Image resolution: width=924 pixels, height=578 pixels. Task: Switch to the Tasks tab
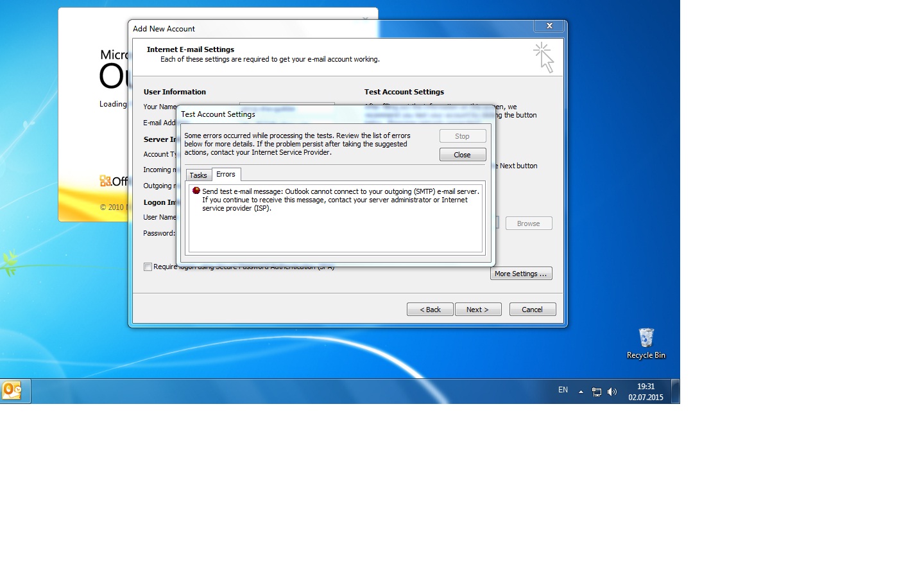(x=198, y=175)
